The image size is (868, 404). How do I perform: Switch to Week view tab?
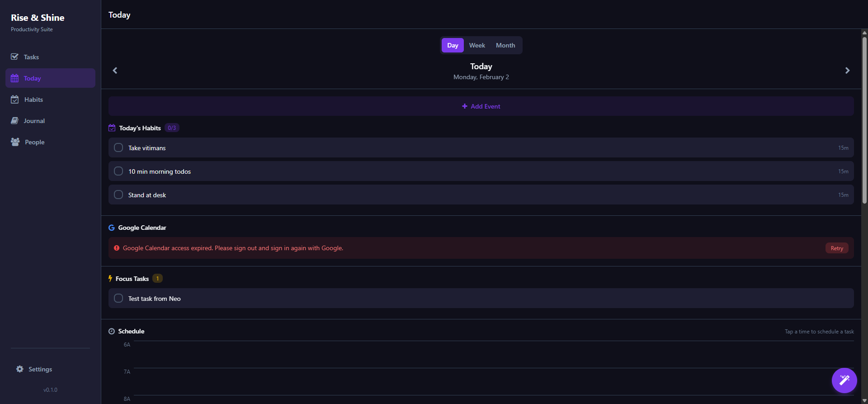(477, 45)
